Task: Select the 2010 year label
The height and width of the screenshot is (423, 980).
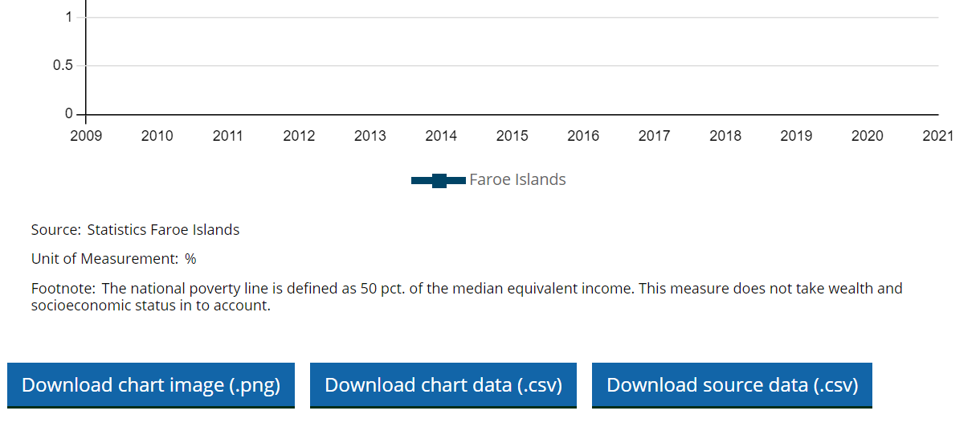Action: [x=157, y=136]
